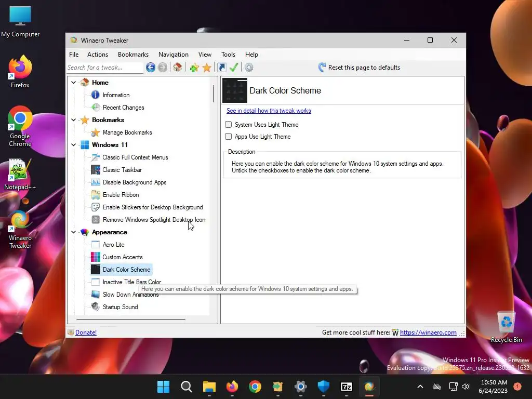The width and height of the screenshot is (532, 399).
Task: Select Dark Color Scheme tree item
Action: tap(126, 270)
